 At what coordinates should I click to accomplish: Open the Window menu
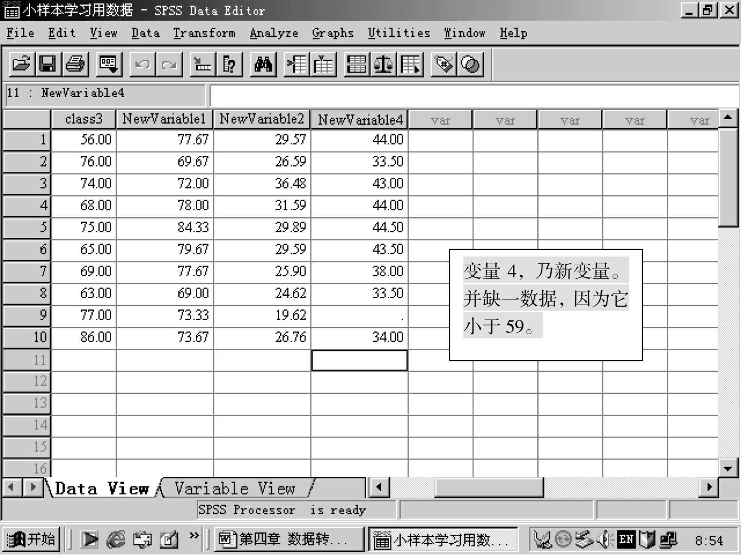coord(464,33)
